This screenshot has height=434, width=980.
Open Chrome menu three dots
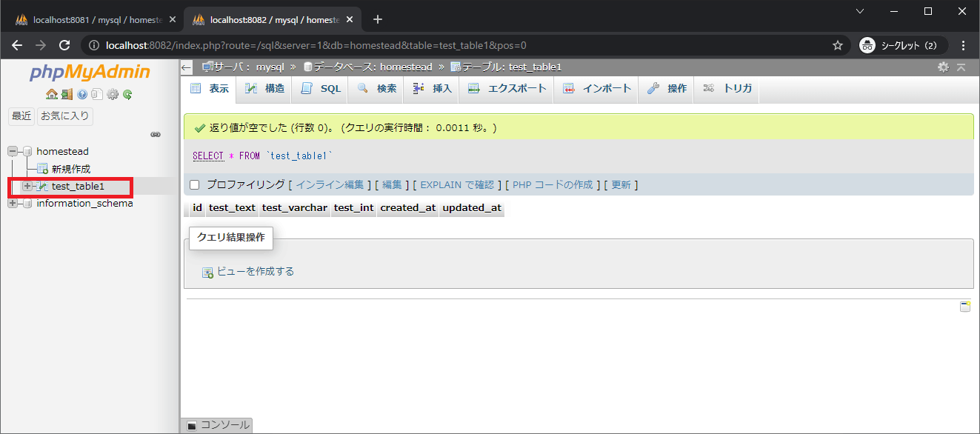pyautogui.click(x=963, y=45)
